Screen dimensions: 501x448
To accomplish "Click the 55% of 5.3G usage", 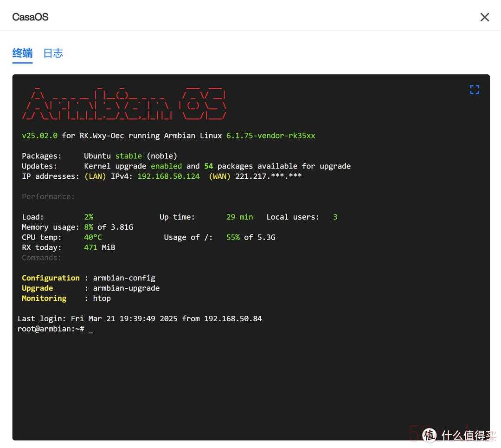I will point(251,238).
